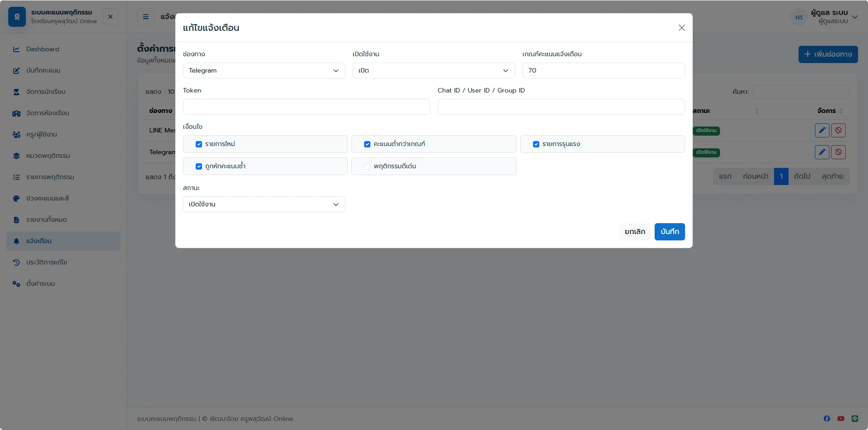Click the ยกเลิก cancel button

[635, 232]
